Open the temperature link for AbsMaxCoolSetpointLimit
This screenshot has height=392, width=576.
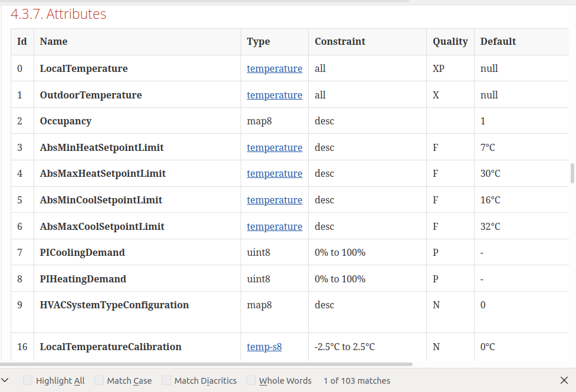click(x=274, y=226)
